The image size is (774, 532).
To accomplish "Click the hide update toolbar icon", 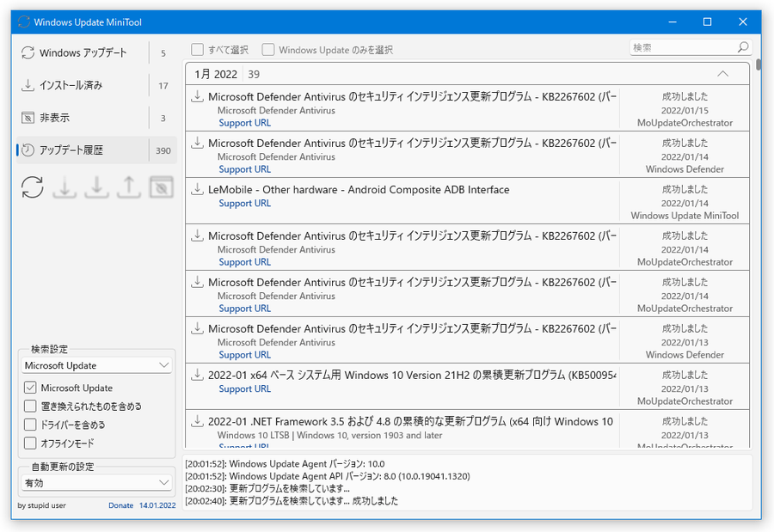I will pos(162,187).
